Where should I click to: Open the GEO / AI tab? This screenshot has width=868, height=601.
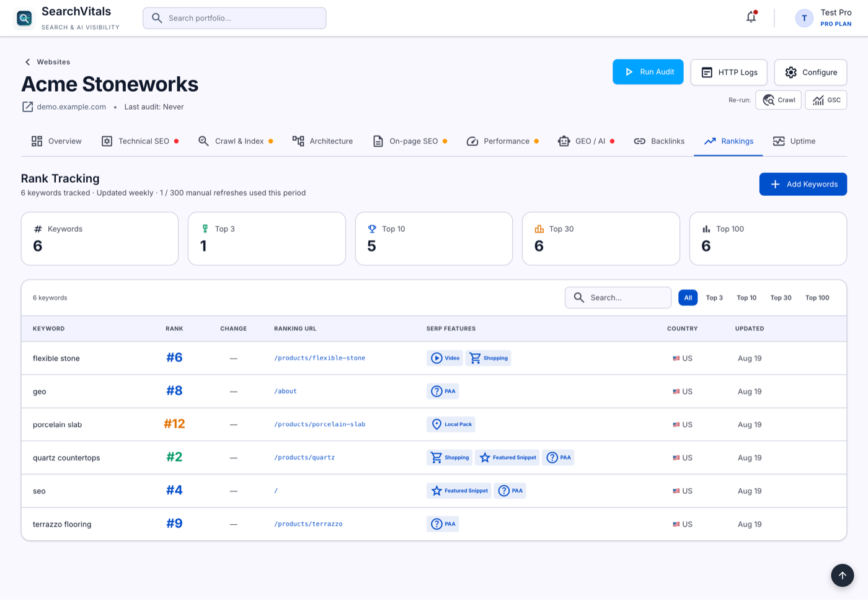tap(587, 141)
